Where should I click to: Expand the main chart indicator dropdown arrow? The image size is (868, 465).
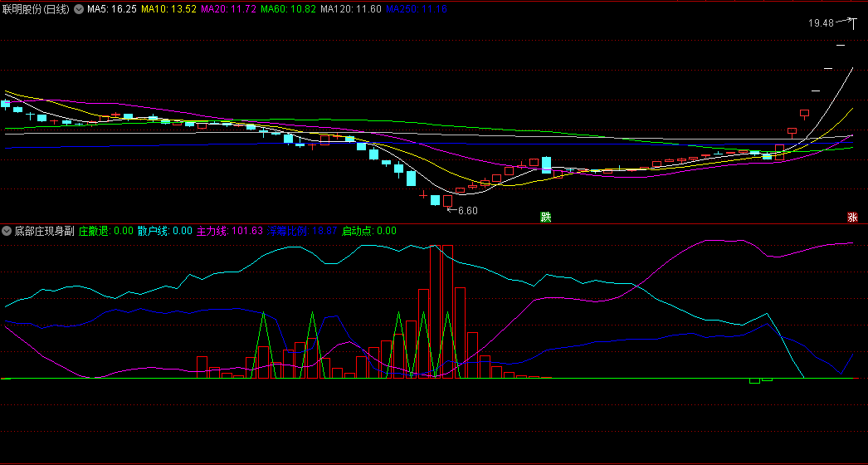[79, 9]
